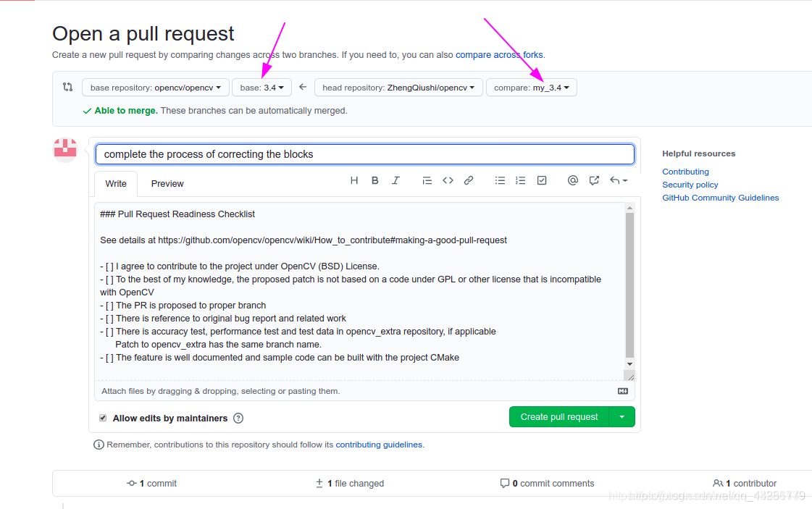812x509 pixels.
Task: Toggle Allow edits by maintainers checkbox
Action: click(103, 418)
